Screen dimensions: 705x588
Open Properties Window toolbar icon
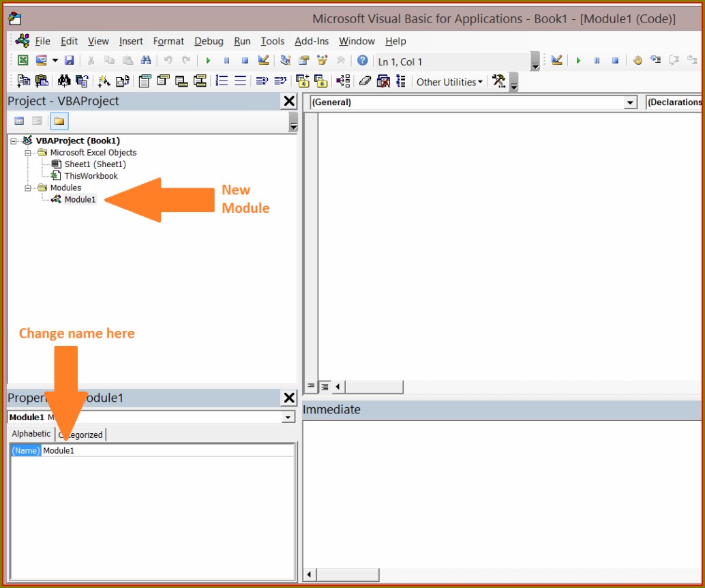304,60
